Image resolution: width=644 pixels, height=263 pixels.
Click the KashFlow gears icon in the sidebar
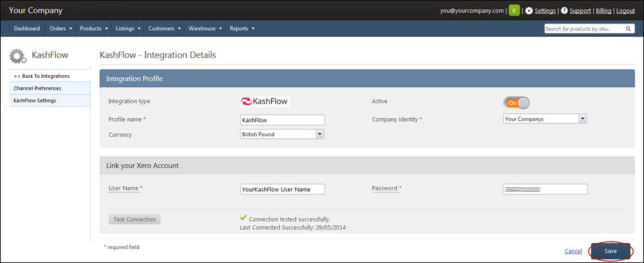18,56
